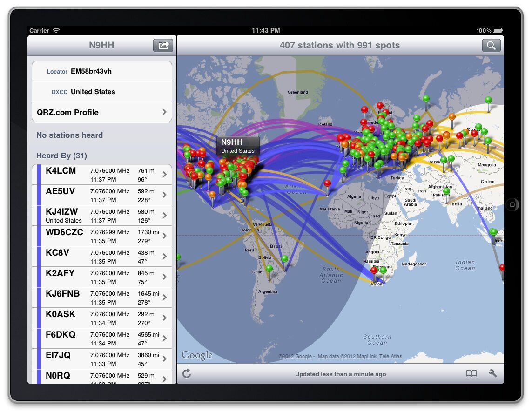Open settings via the wrench icon

(492, 373)
